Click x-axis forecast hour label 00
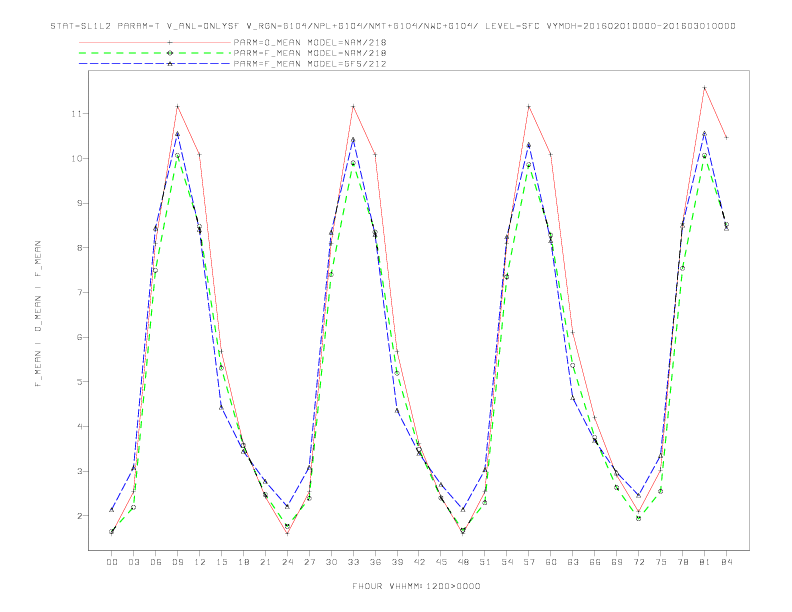The width and height of the screenshot is (792, 612). point(112,562)
